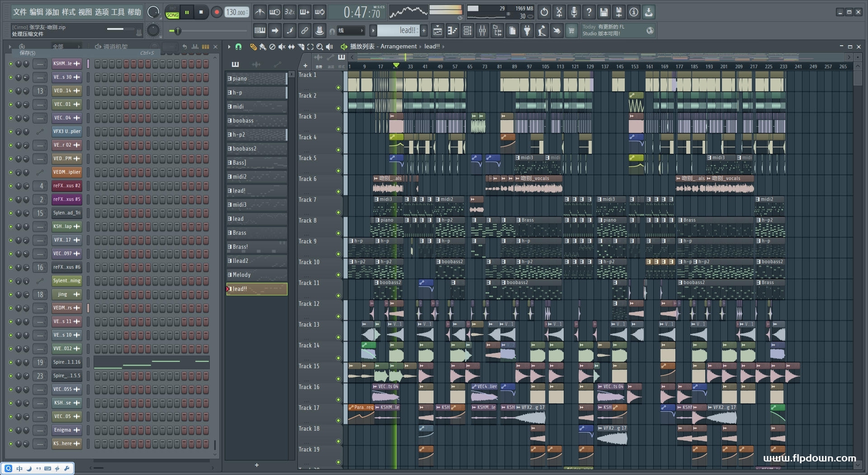Open the playlist options menu arrow
Viewport: 868px width, 475px height.
click(229, 47)
